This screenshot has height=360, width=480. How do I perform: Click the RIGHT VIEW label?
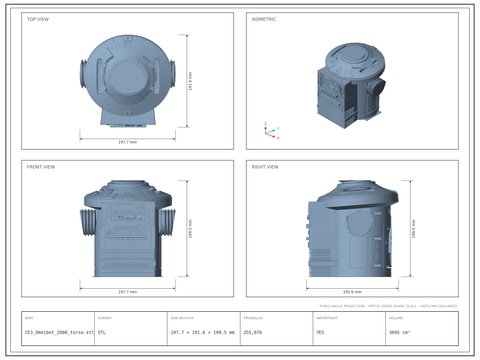click(265, 167)
